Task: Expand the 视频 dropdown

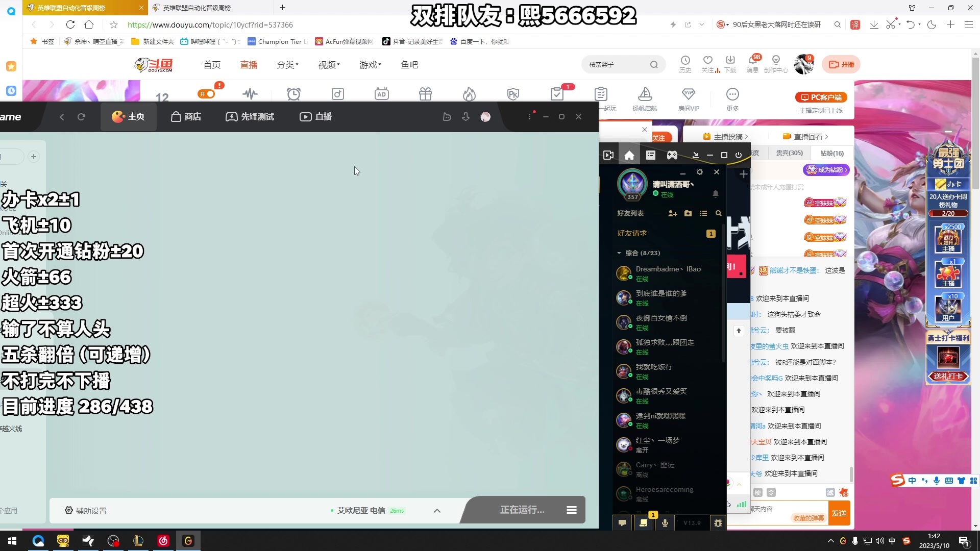Action: click(329, 65)
